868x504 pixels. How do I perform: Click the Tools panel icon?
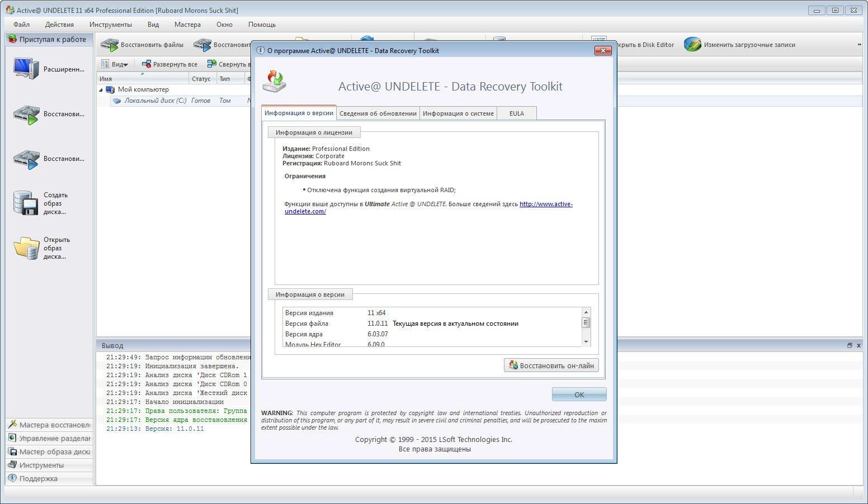click(12, 465)
